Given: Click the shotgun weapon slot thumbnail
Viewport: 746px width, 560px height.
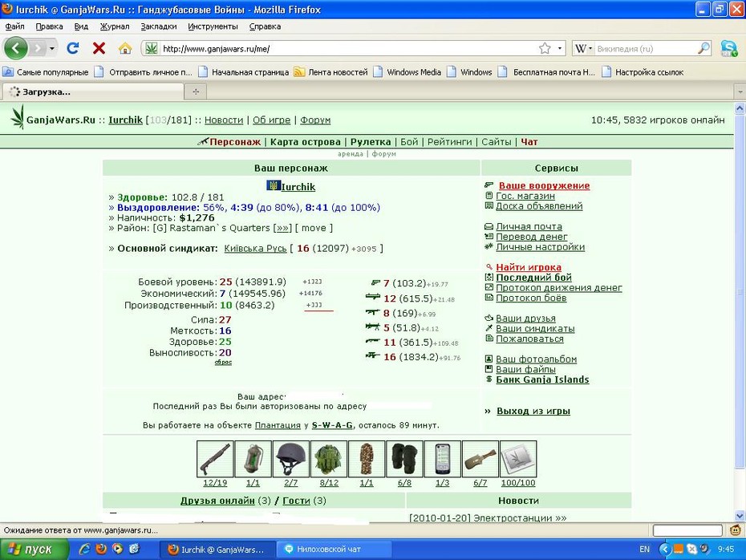Looking at the screenshot, I should (215, 459).
